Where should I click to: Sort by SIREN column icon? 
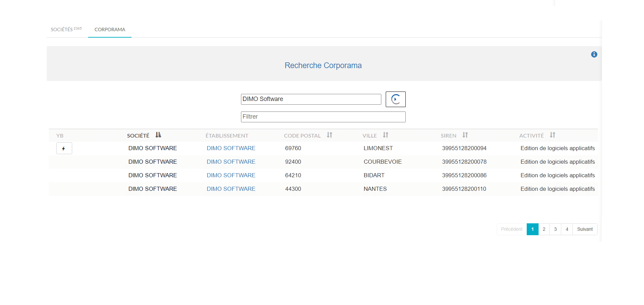(x=465, y=135)
